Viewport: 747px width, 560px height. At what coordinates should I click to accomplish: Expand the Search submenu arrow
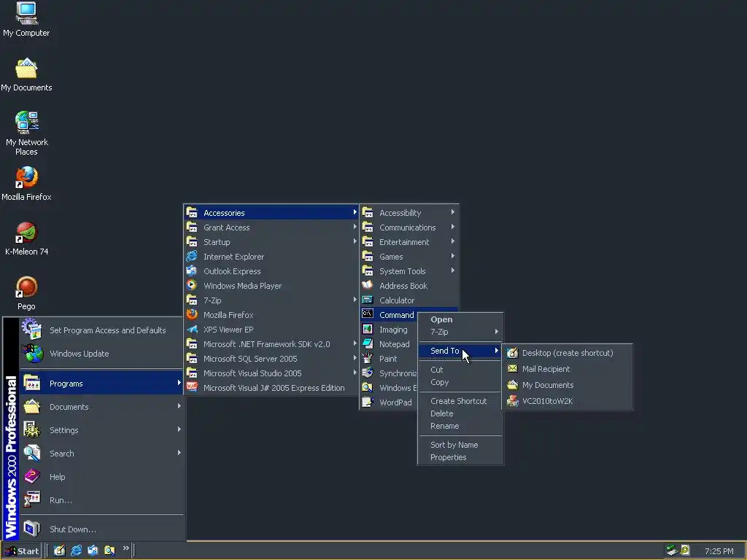(179, 453)
